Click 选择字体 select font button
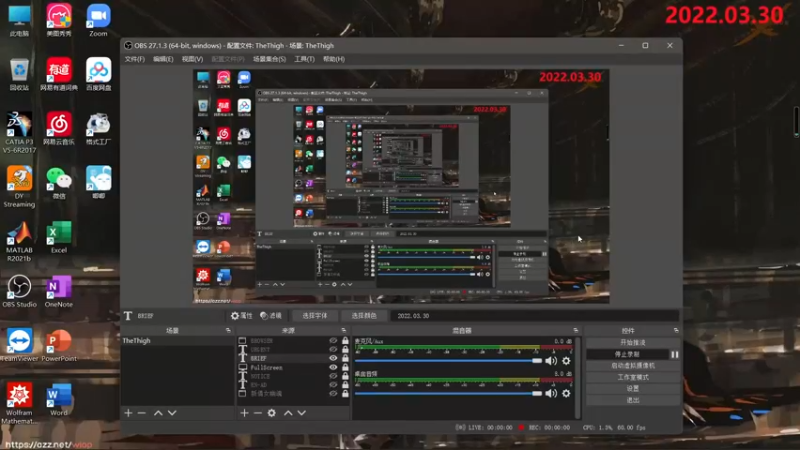This screenshot has width=800, height=450. pyautogui.click(x=315, y=316)
